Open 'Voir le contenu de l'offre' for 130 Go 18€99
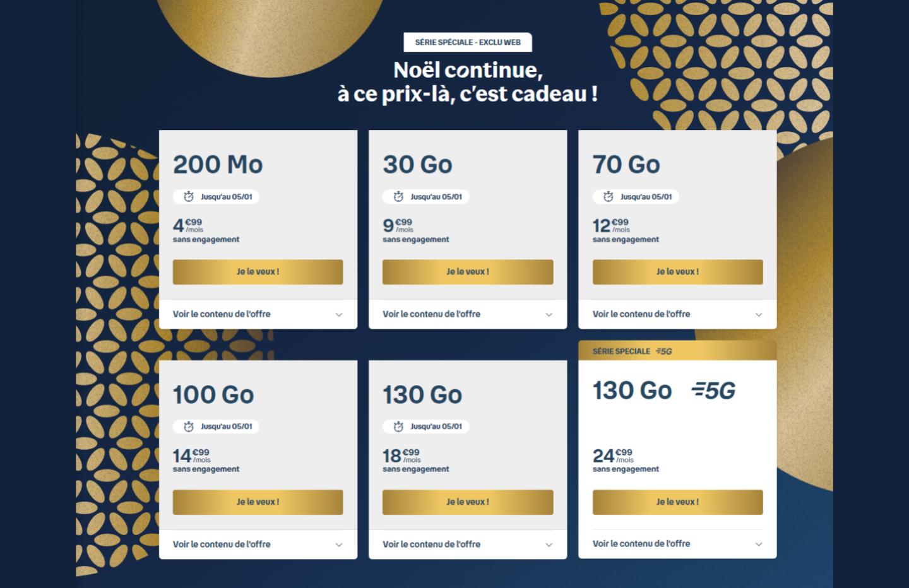The width and height of the screenshot is (909, 588). click(x=468, y=544)
